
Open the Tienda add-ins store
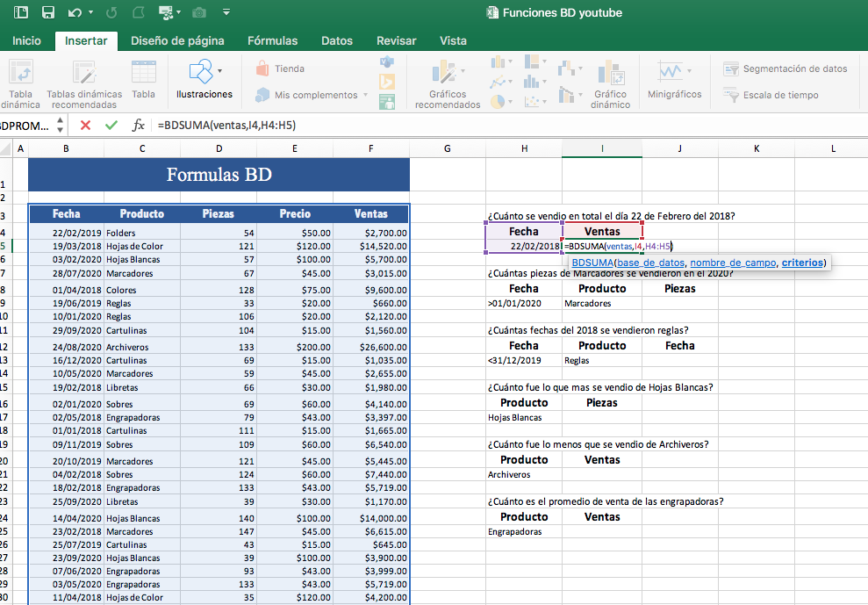(x=290, y=67)
